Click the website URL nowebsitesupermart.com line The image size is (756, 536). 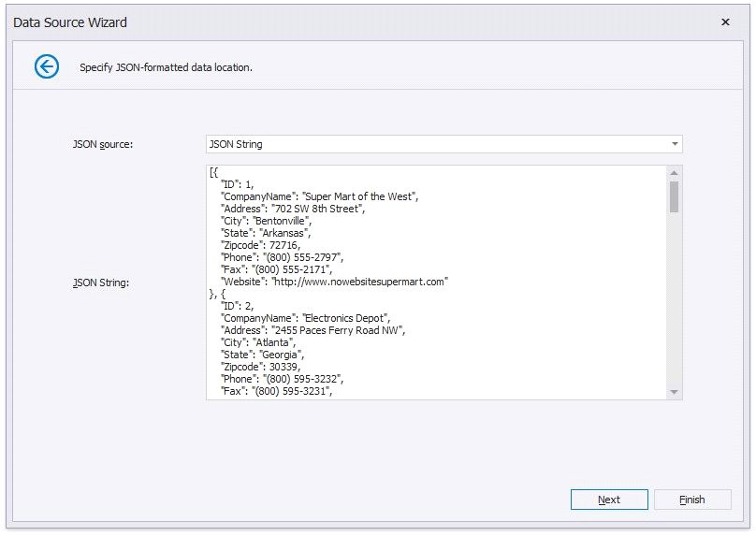[334, 281]
